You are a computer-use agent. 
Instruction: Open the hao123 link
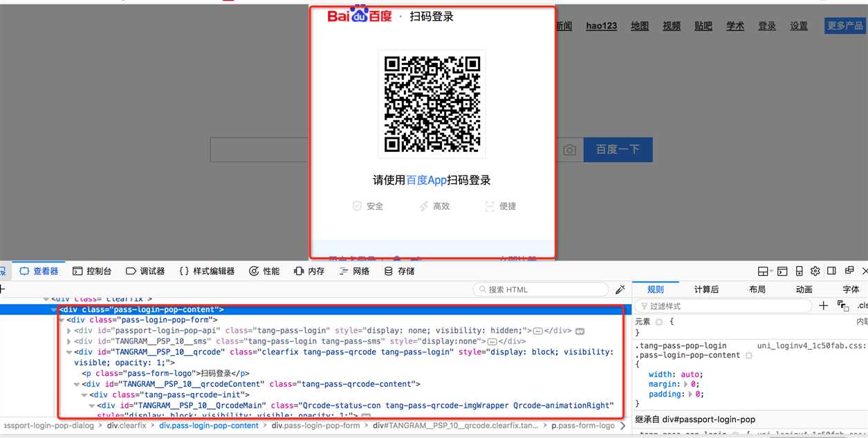(x=601, y=26)
